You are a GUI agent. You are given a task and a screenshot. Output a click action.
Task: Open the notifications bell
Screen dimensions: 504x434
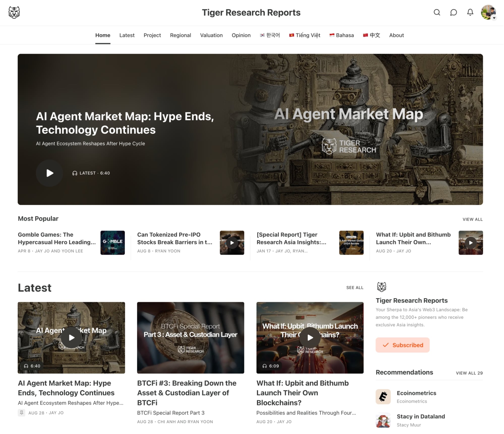click(470, 12)
